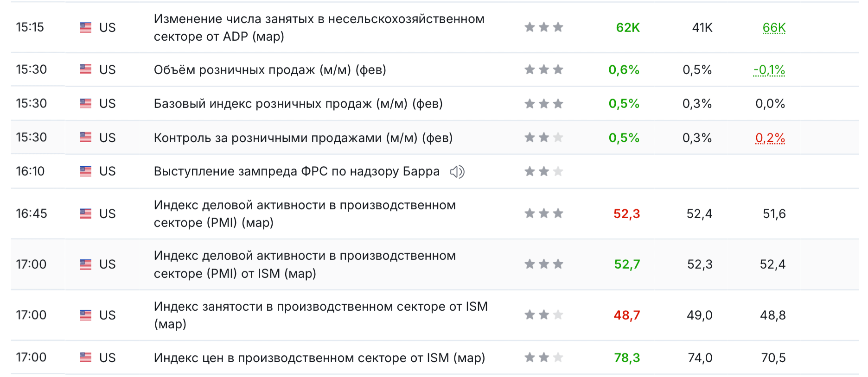Open Объём розничных продаж (м/м) event
This screenshot has width=868, height=377.
point(270,70)
